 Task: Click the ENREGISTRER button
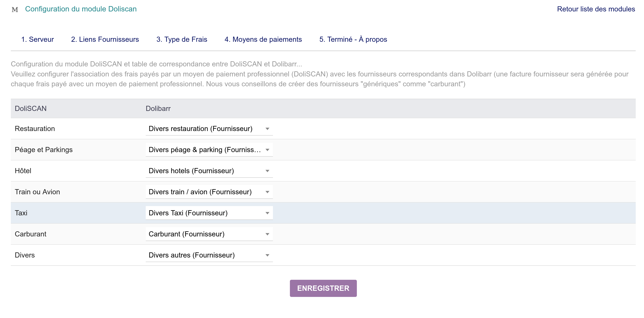point(323,288)
